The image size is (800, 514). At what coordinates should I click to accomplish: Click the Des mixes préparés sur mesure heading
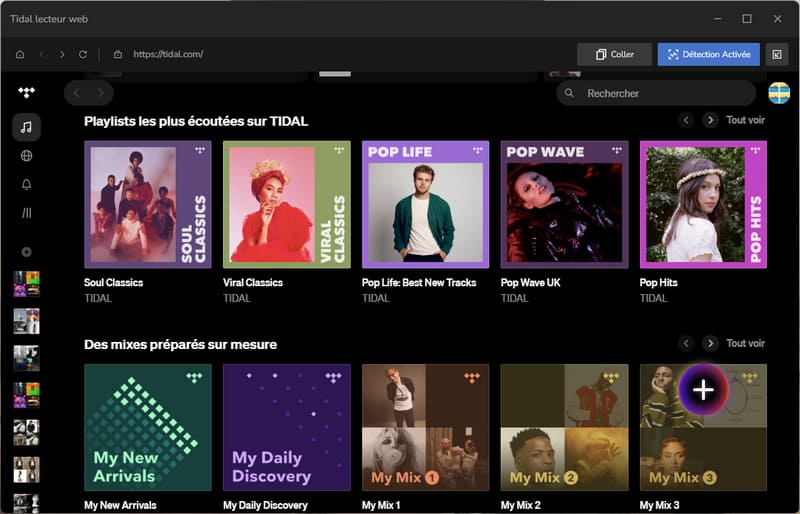181,345
